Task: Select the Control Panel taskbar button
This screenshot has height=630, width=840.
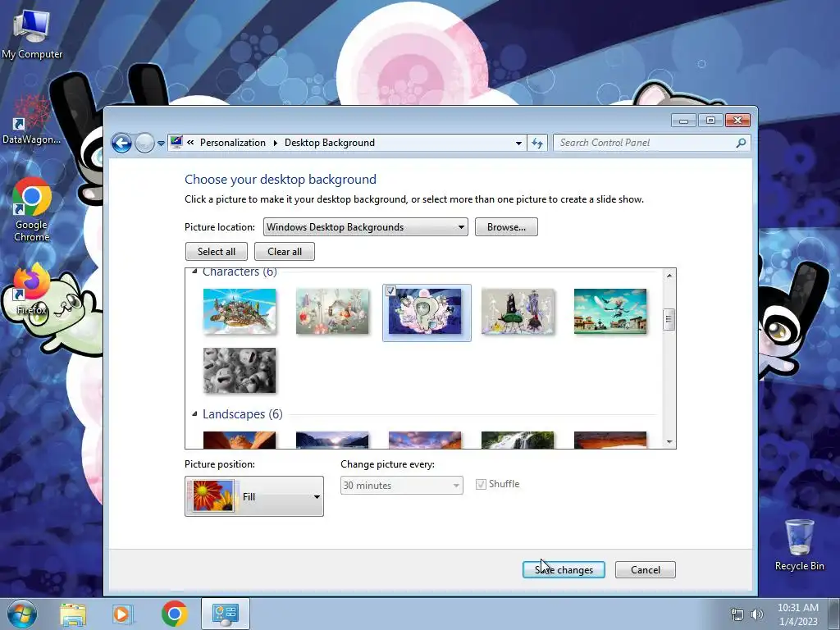Action: 226,614
